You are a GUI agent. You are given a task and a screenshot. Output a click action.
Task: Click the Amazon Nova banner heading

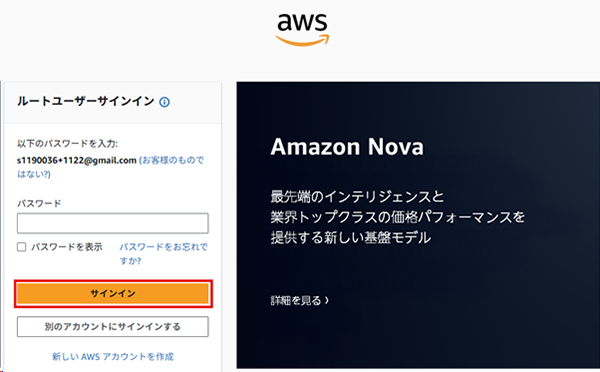click(347, 147)
